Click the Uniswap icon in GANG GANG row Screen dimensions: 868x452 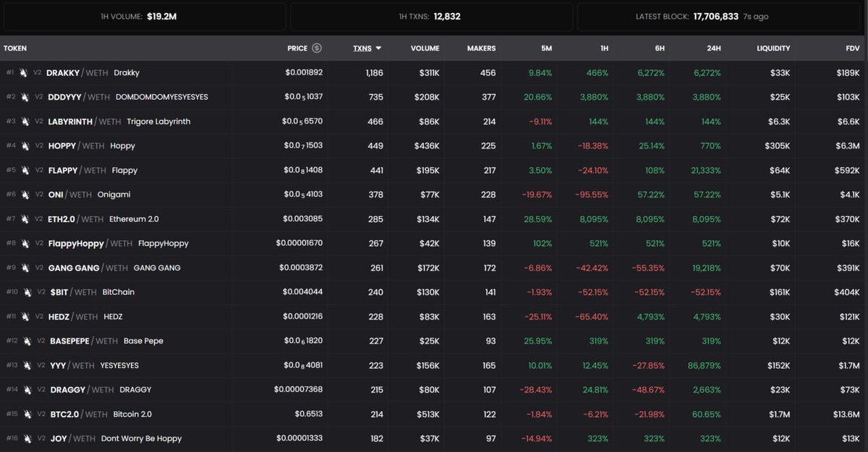tap(24, 268)
